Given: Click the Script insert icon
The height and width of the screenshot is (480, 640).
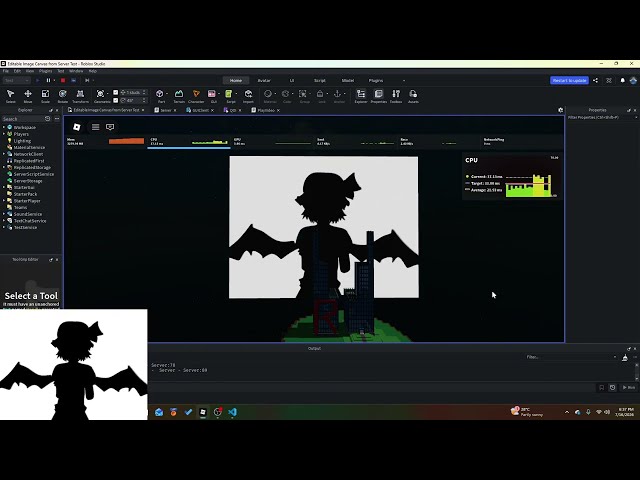Looking at the screenshot, I should [229, 96].
